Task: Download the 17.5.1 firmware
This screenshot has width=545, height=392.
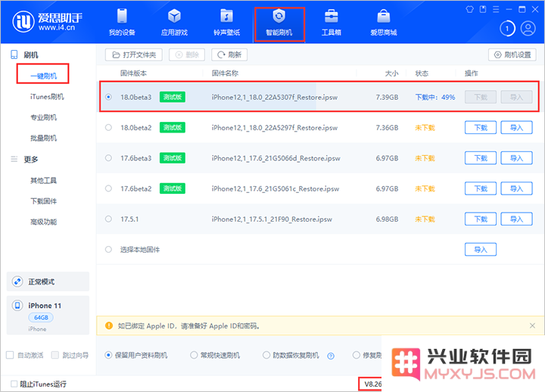Action: point(481,219)
